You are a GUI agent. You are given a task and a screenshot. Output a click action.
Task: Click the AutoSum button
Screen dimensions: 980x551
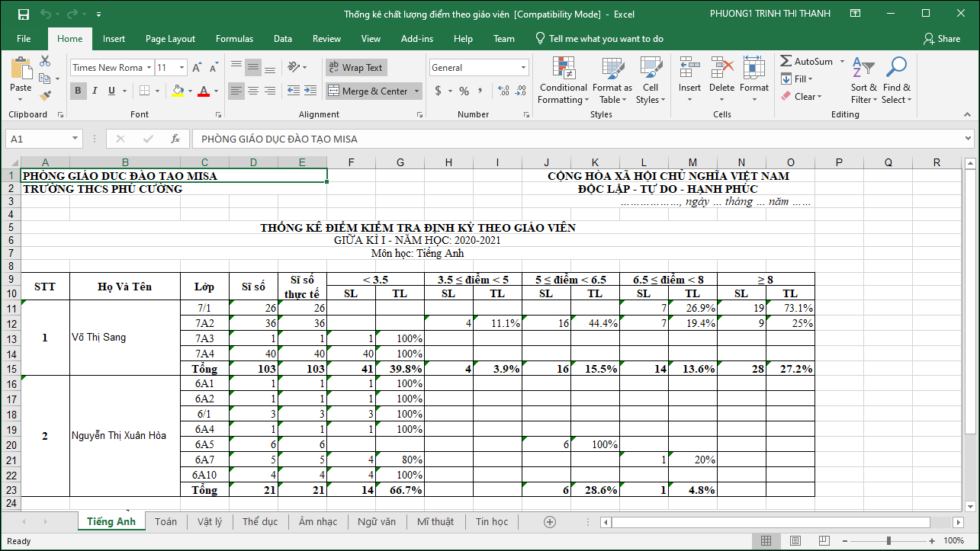tap(807, 62)
